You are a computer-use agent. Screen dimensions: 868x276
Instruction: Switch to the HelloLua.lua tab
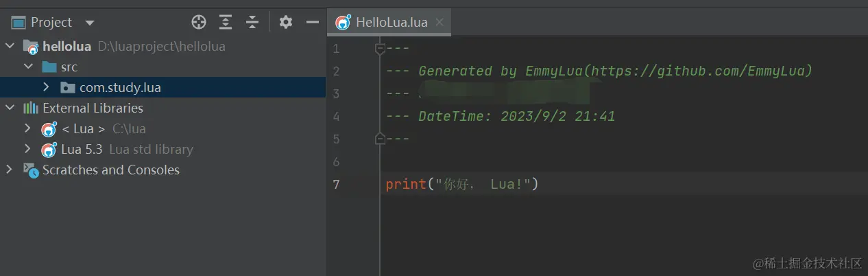click(389, 23)
